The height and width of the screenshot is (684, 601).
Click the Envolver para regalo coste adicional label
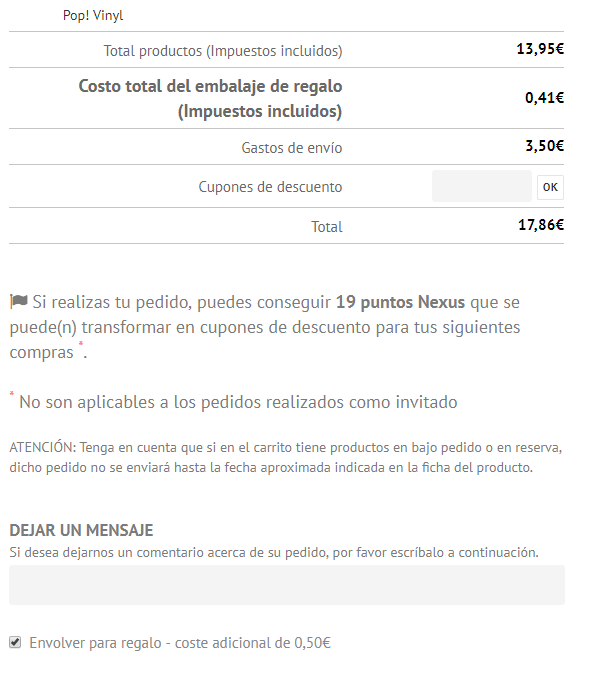[x=180, y=643]
